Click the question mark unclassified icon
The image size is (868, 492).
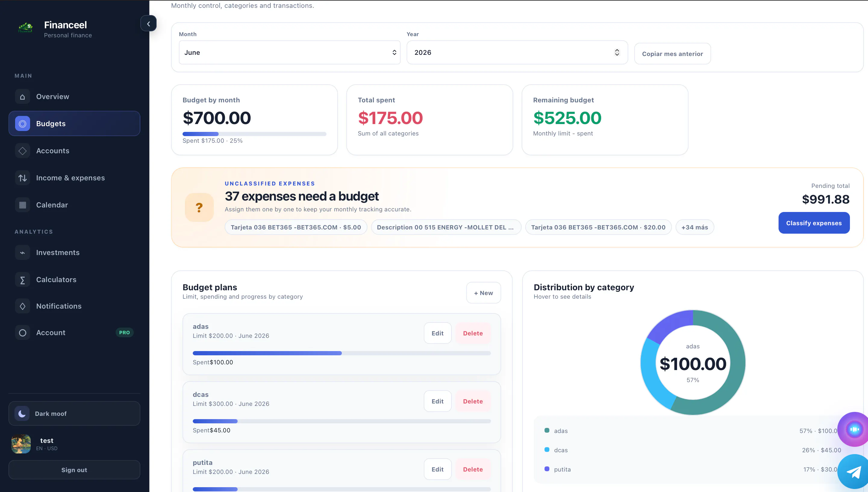(x=199, y=207)
